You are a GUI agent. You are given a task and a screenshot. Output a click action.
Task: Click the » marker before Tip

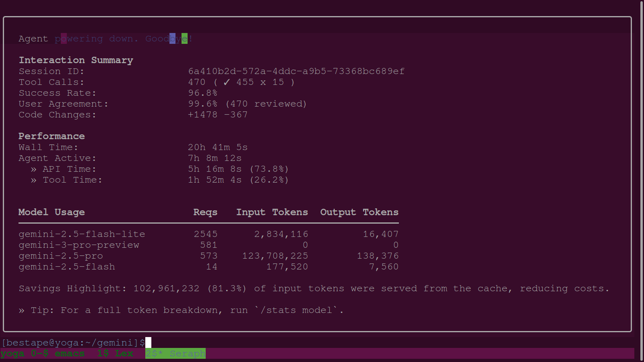click(22, 311)
